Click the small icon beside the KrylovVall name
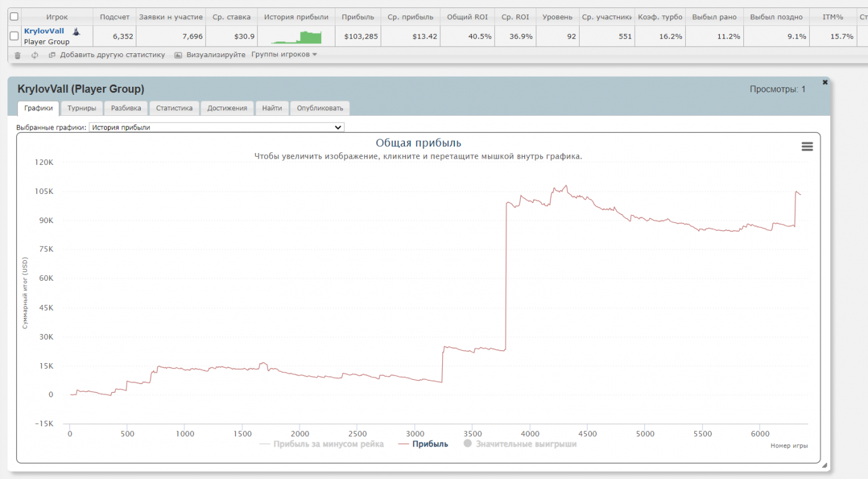 tap(76, 31)
